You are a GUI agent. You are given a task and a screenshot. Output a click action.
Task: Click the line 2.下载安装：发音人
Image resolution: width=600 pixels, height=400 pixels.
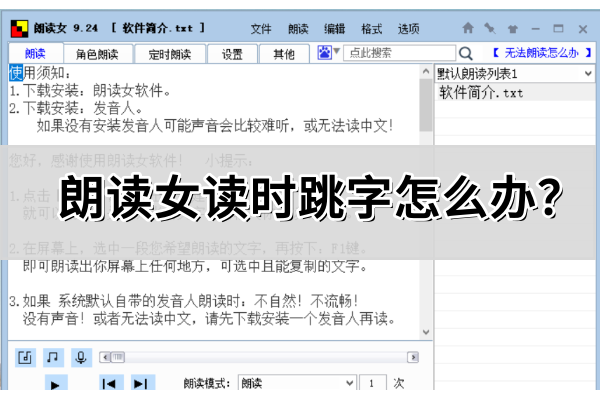tap(76, 108)
